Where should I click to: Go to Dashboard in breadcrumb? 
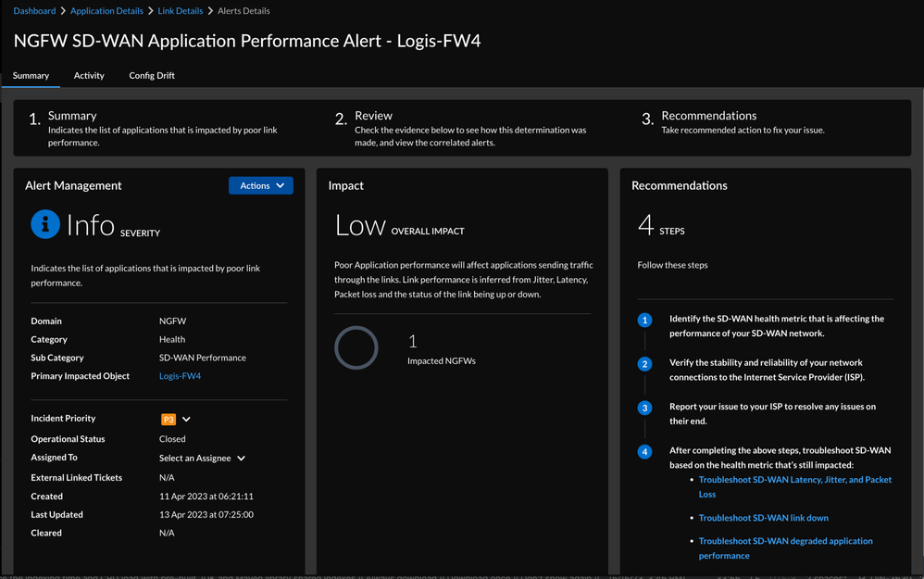click(x=34, y=11)
